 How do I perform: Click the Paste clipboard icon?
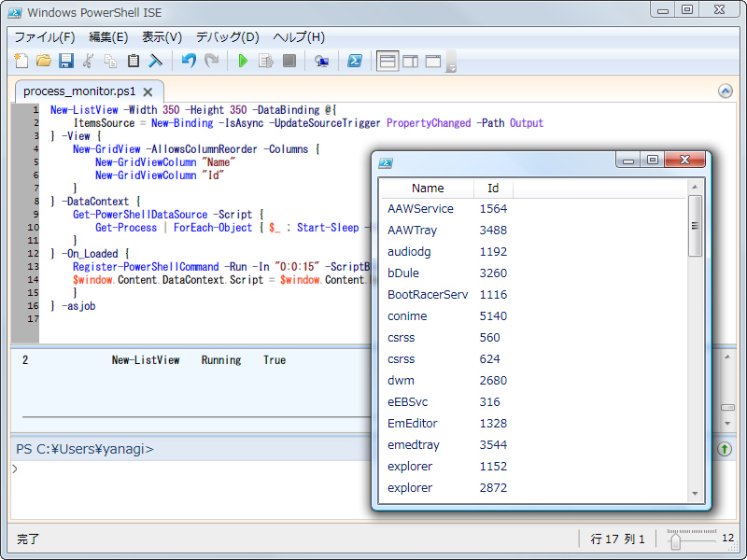click(134, 62)
